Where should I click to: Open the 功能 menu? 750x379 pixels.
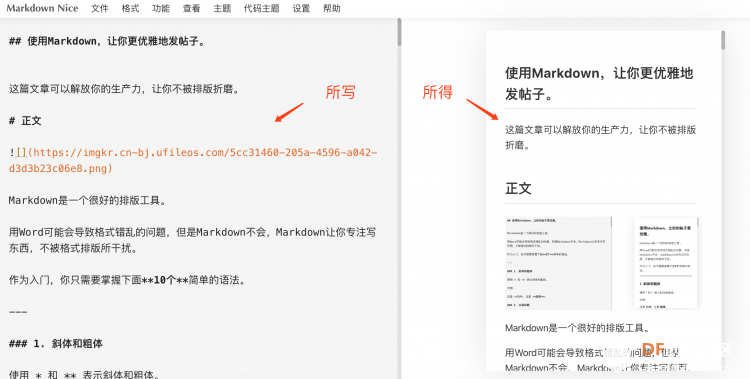pyautogui.click(x=161, y=9)
